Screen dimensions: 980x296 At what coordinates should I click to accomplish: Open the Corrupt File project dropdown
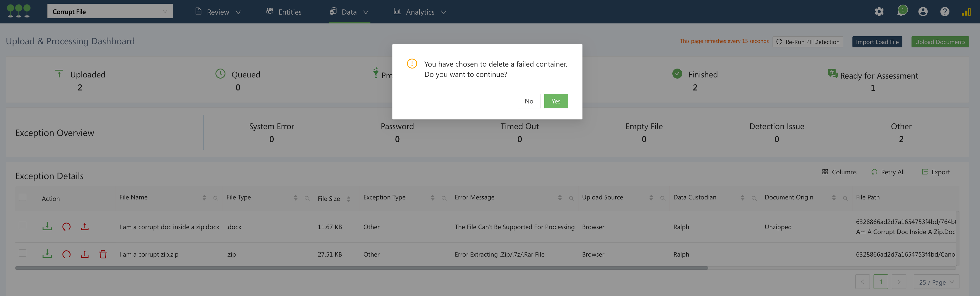coord(110,11)
